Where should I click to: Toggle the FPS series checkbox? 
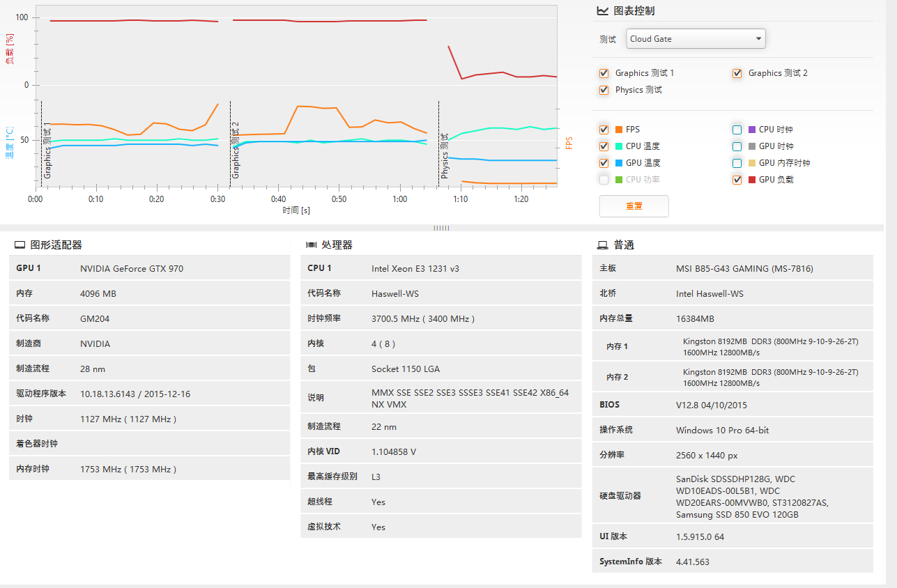click(604, 130)
